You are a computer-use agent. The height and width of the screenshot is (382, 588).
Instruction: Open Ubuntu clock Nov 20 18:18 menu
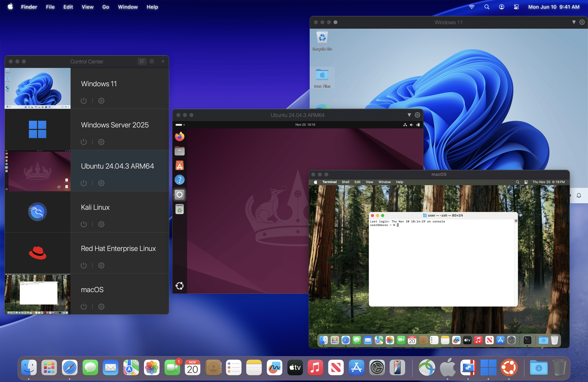coord(305,125)
